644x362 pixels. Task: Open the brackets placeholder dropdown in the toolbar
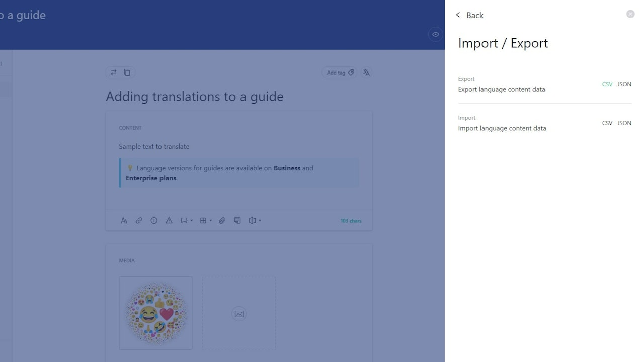click(x=255, y=220)
